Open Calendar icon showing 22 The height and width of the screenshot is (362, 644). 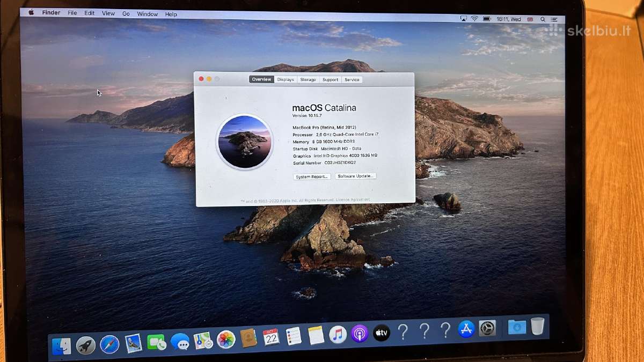(271, 337)
